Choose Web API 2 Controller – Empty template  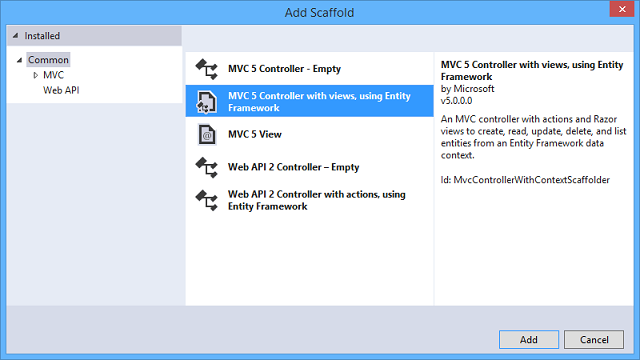(309, 167)
